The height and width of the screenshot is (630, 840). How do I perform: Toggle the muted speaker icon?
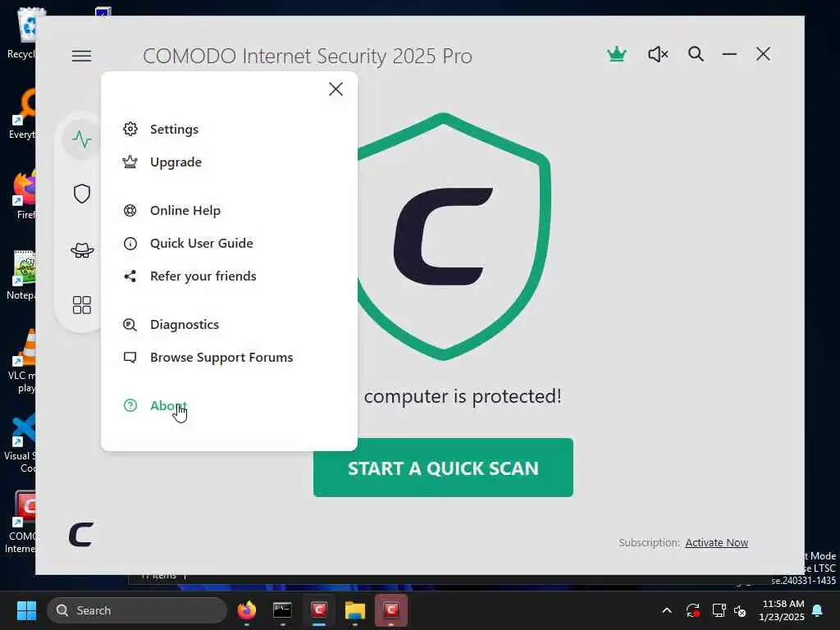click(658, 54)
